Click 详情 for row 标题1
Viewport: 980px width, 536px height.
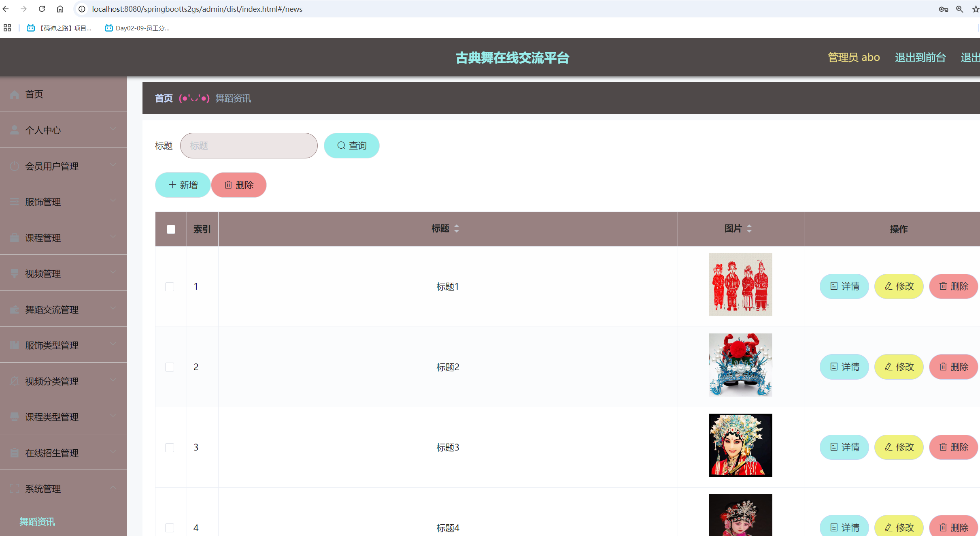coord(844,286)
